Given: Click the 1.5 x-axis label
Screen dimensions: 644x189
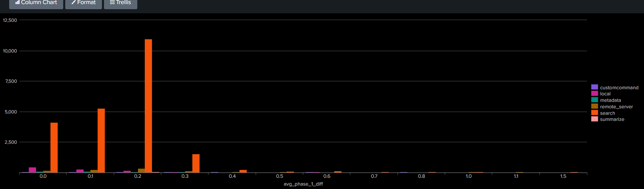Looking at the screenshot, I should coord(563,176).
